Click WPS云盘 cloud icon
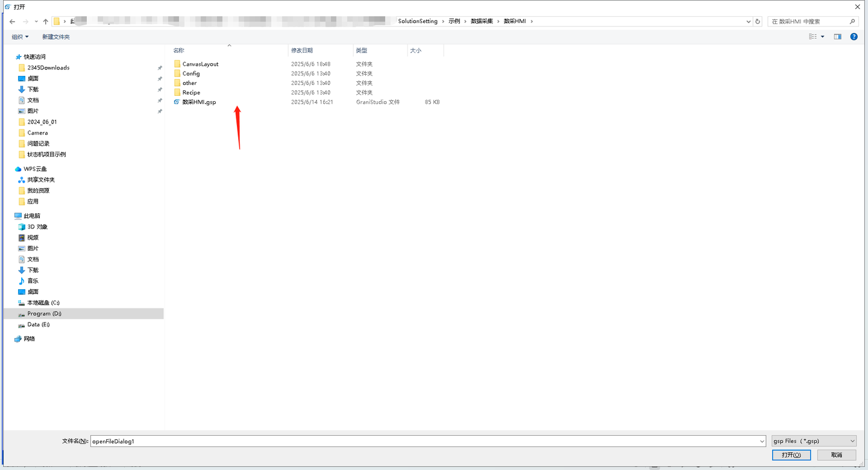This screenshot has height=470, width=868. point(18,169)
